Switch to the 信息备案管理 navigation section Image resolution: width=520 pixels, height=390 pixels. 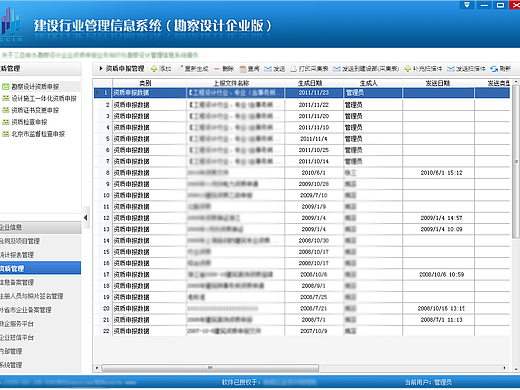(40, 282)
